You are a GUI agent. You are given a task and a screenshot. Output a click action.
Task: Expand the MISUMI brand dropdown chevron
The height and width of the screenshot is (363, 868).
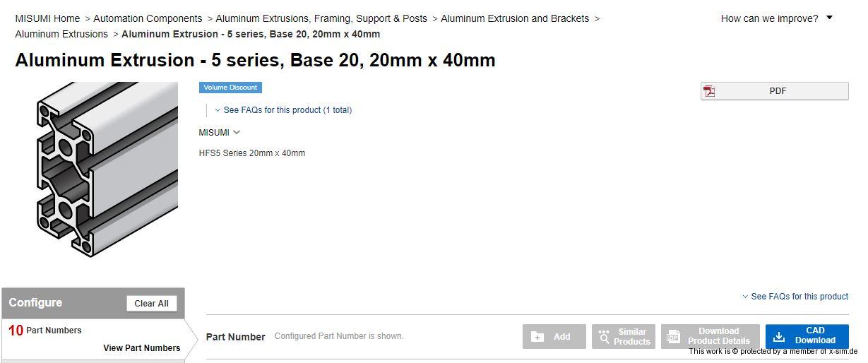coord(237,132)
